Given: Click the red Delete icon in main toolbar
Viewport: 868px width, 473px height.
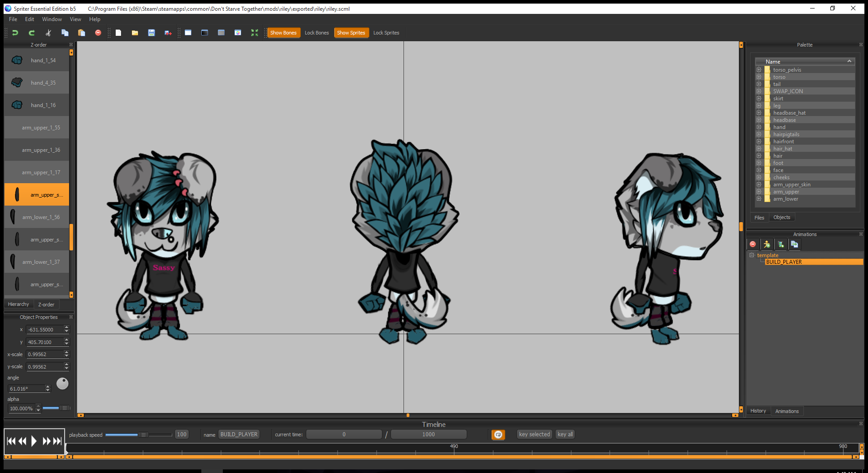Looking at the screenshot, I should tap(98, 33).
